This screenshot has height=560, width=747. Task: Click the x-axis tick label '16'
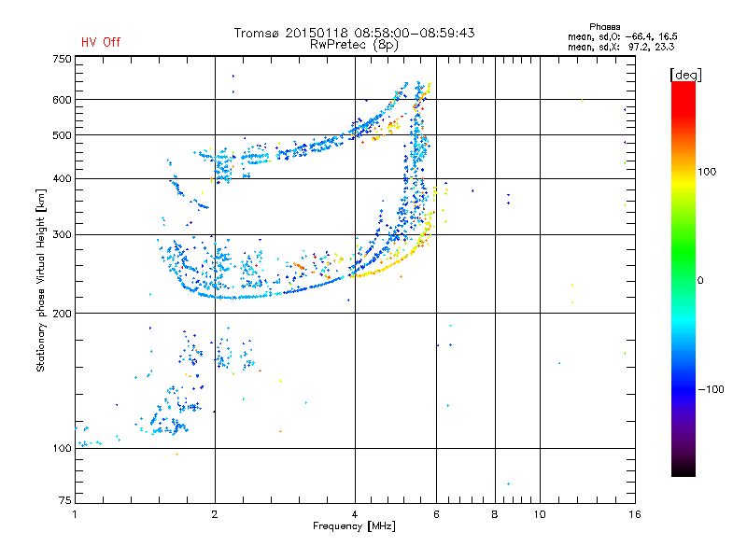pos(635,514)
